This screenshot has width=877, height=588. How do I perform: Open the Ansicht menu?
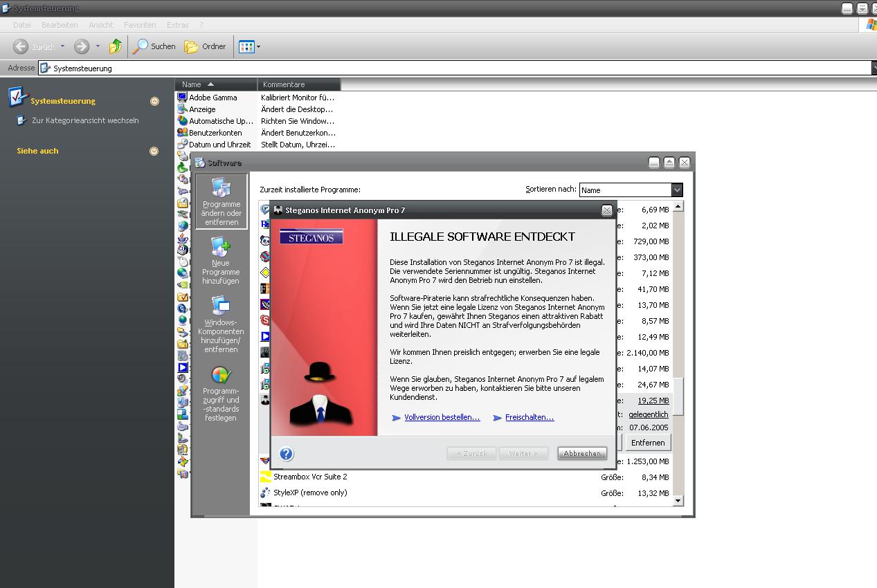click(x=101, y=25)
